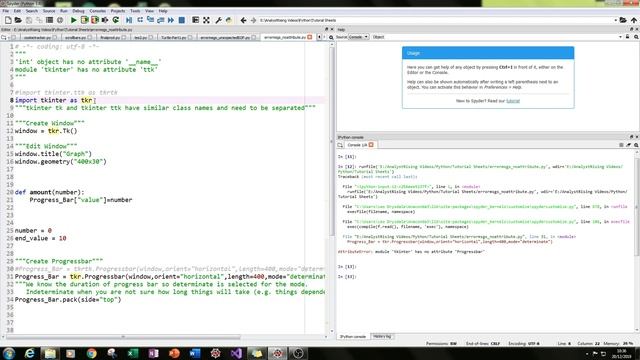Viewport: 640px width, 360px height.
Task: Open file using the folder toolbar icon
Action: (18, 20)
